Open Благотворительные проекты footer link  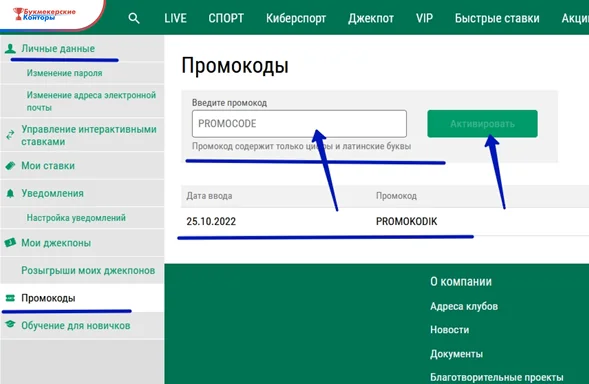click(x=497, y=377)
